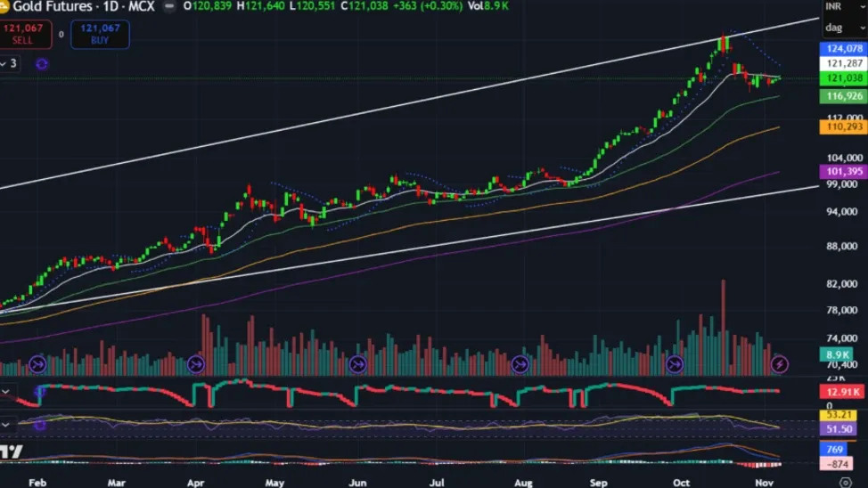
Task: Click the lightning bolt icon in volume pane
Action: coord(780,363)
